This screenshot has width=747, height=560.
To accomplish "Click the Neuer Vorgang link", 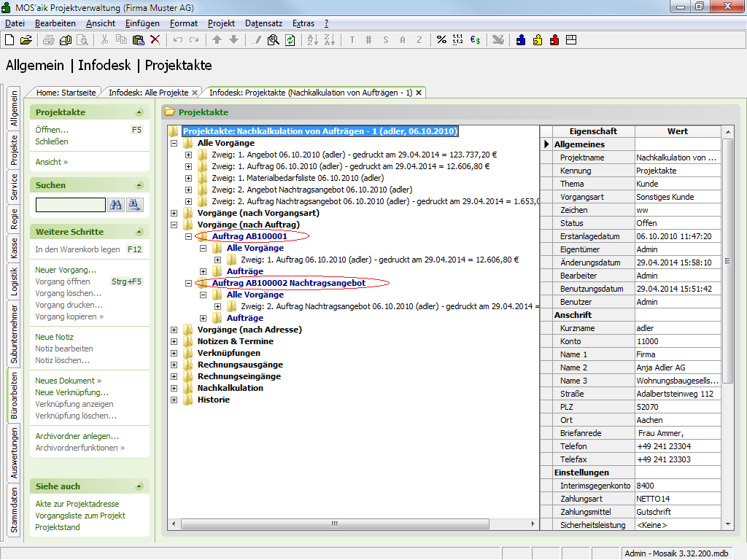I will click(x=66, y=270).
